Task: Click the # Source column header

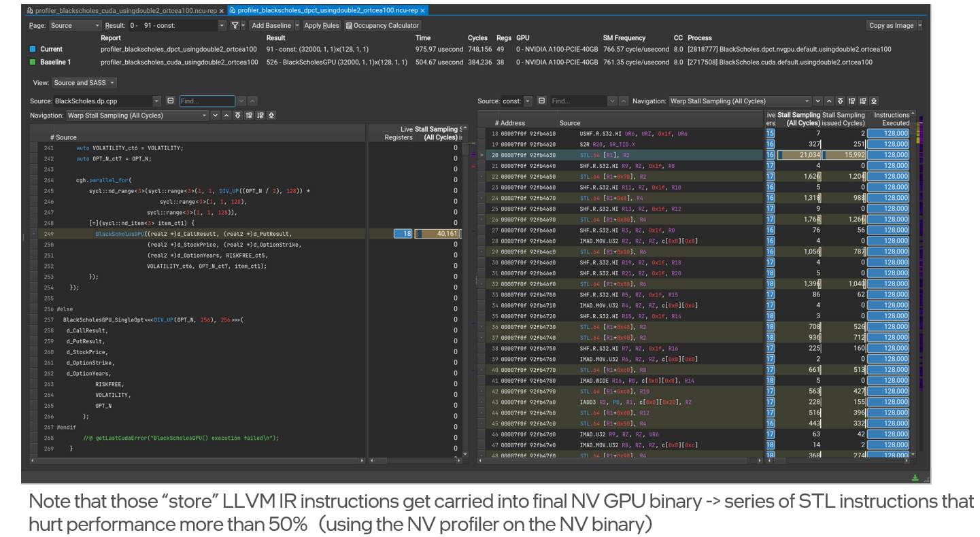Action: (x=63, y=137)
